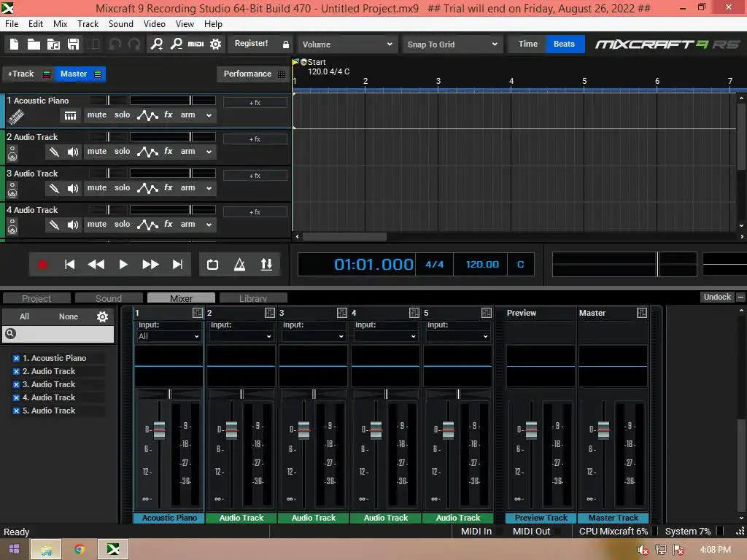Open the tuner icon on track 2
747x560 pixels.
point(54,152)
